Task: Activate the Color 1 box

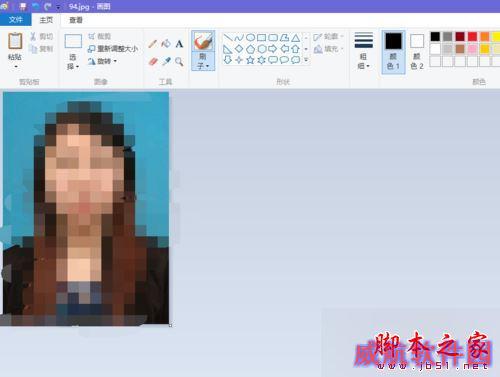Action: click(x=393, y=52)
